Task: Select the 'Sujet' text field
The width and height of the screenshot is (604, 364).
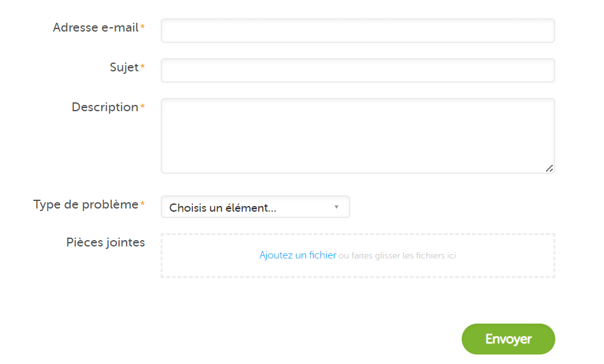Action: click(357, 70)
